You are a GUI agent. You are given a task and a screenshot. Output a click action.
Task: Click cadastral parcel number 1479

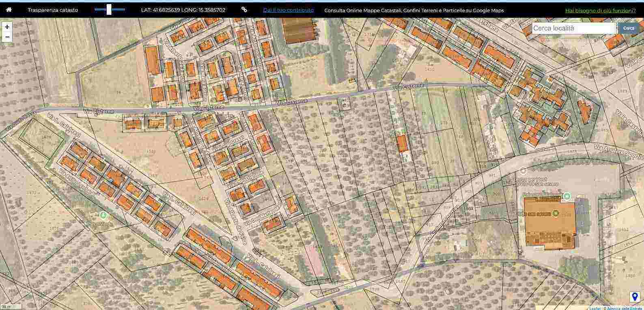pos(46,137)
